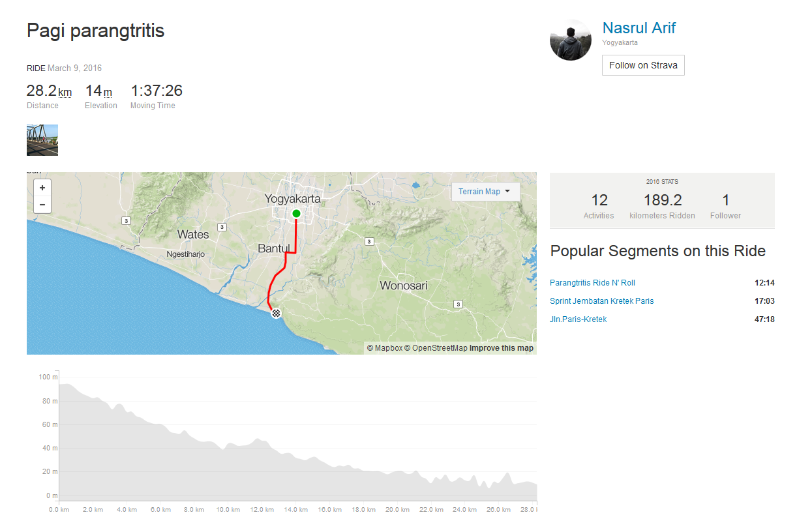This screenshot has width=812, height=530.
Task: Click the OpenStreetMap attribution link
Action: [436, 348]
